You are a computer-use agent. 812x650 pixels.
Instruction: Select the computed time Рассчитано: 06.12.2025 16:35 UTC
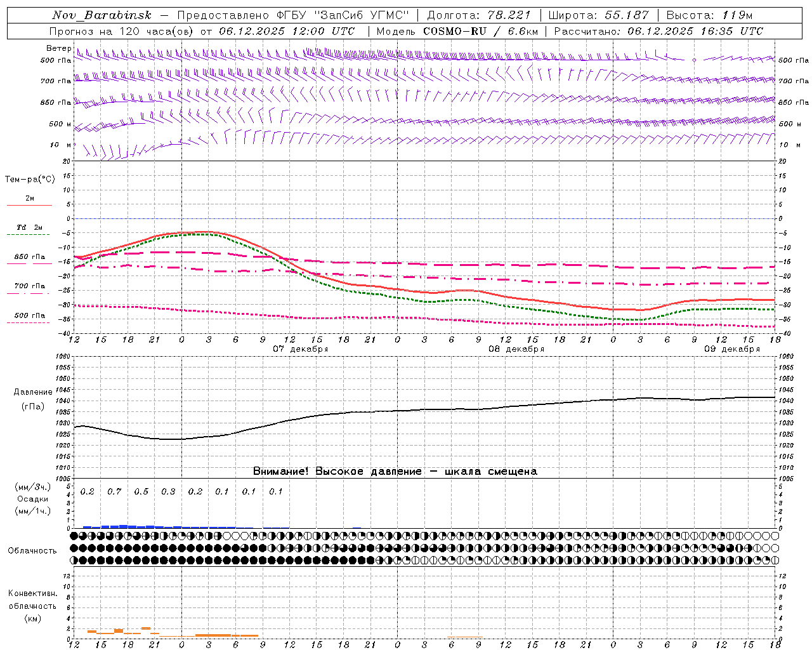click(658, 31)
